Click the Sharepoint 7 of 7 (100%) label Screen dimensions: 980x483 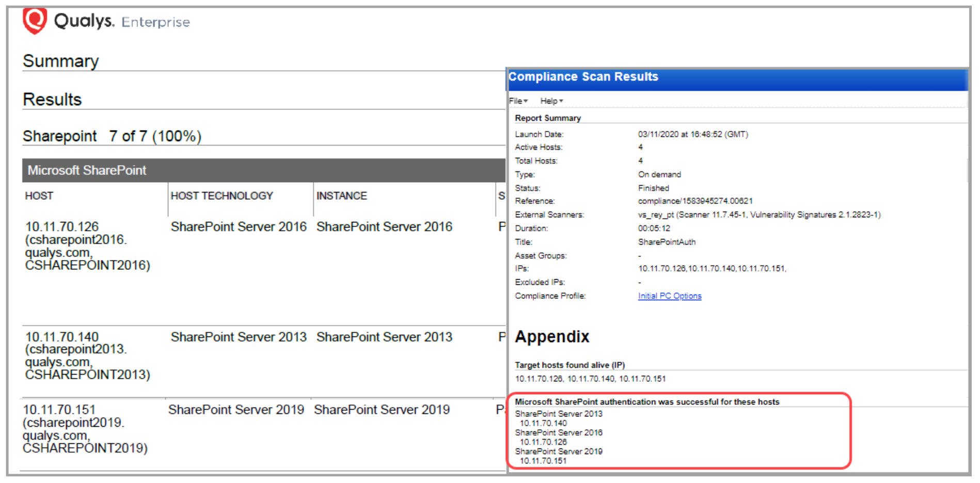tap(112, 136)
